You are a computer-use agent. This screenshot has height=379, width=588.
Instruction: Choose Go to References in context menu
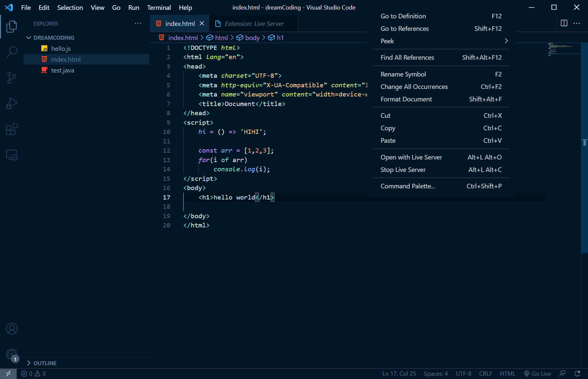click(441, 29)
